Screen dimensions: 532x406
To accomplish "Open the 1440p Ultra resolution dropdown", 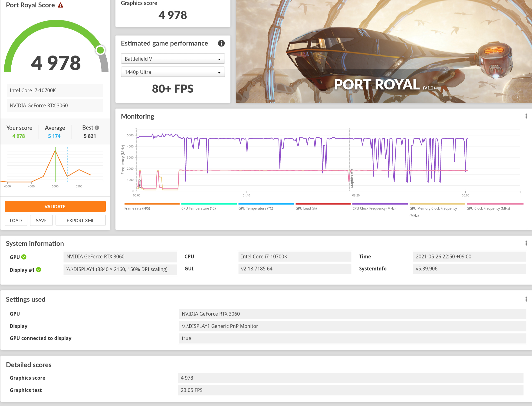I will tap(173, 72).
